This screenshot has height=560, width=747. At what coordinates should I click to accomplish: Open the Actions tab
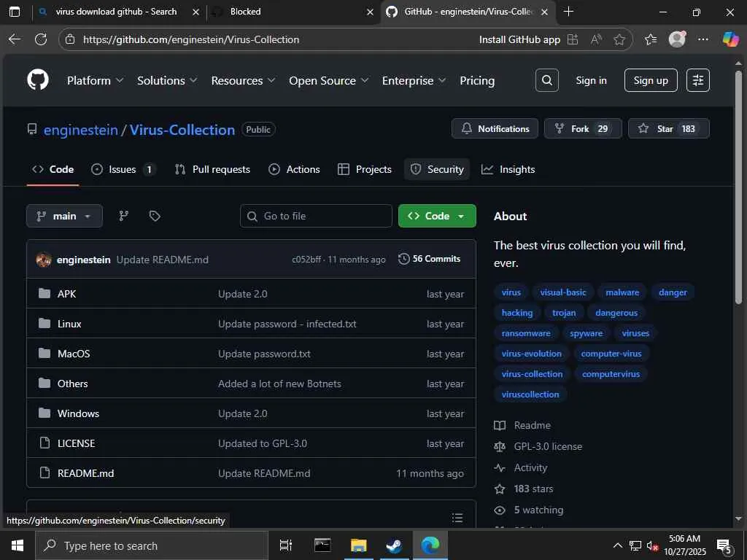[295, 169]
